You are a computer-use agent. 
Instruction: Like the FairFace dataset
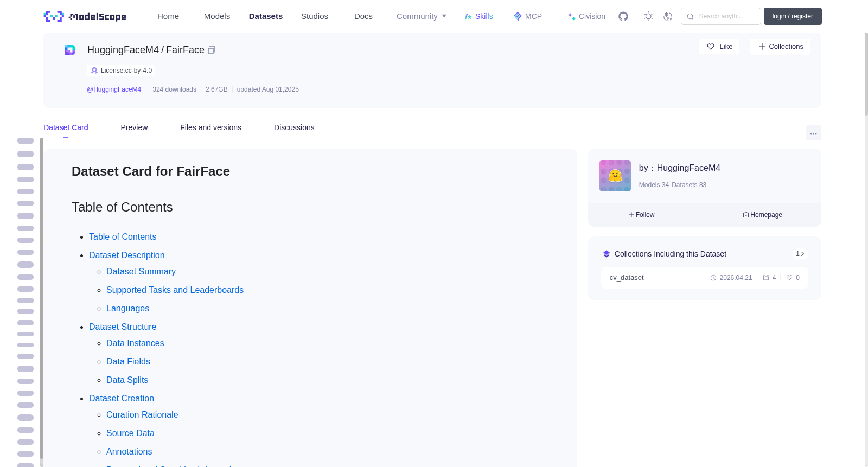click(719, 47)
